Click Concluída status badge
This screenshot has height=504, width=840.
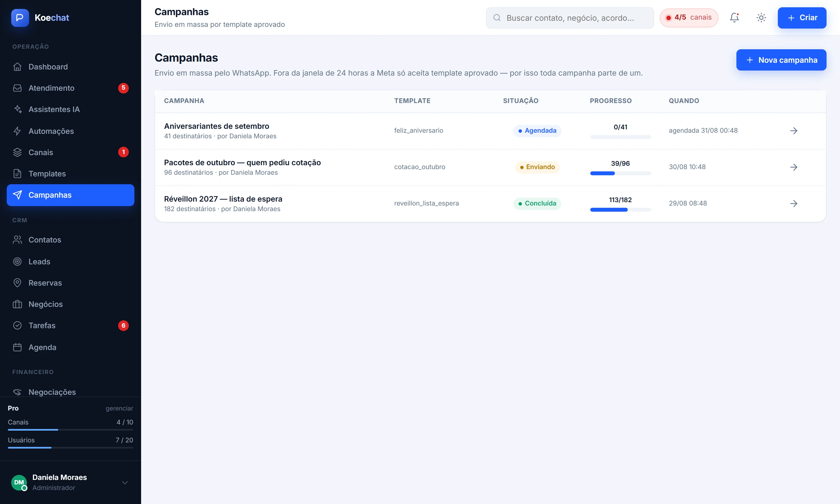click(x=537, y=204)
